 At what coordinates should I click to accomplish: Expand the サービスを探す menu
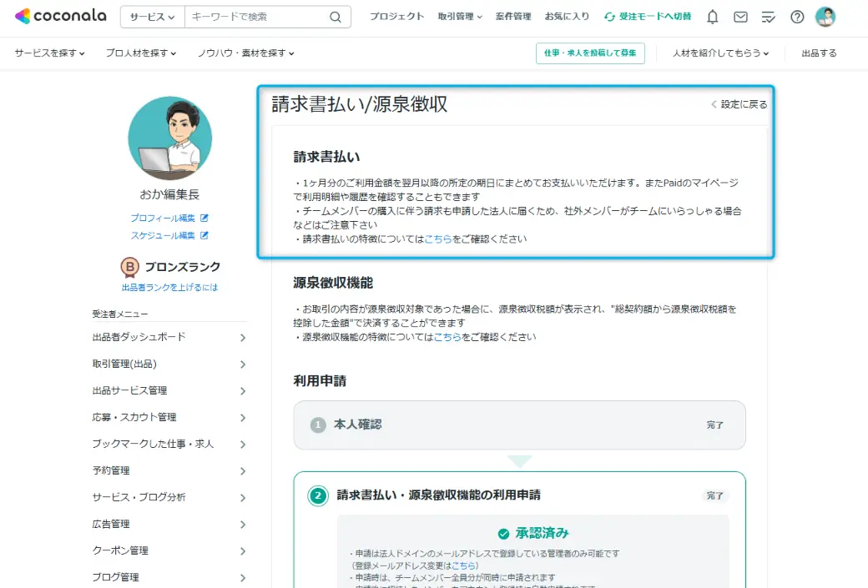point(50,53)
